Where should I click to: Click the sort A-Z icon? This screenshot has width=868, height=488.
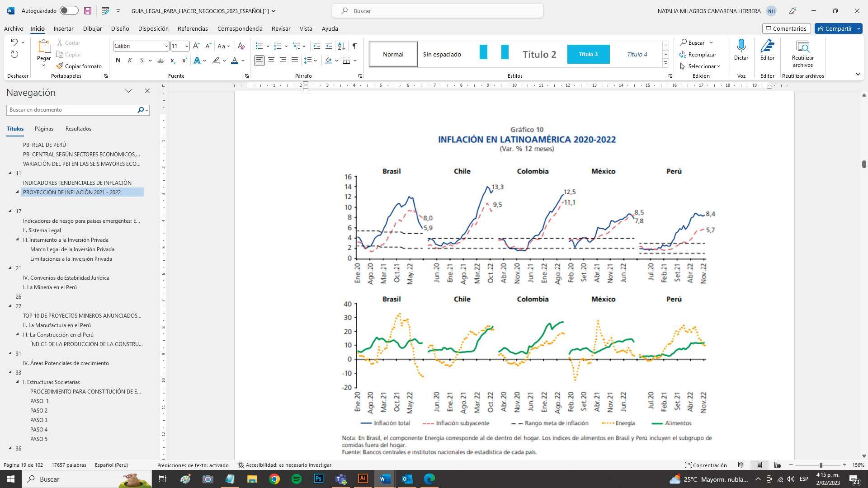pyautogui.click(x=342, y=46)
